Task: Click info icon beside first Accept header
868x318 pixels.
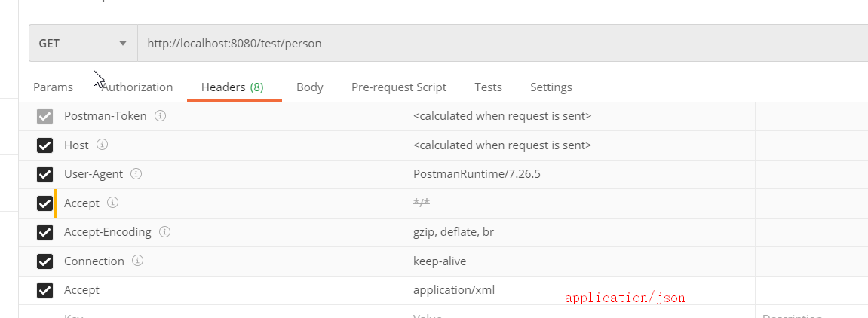Action: click(112, 203)
